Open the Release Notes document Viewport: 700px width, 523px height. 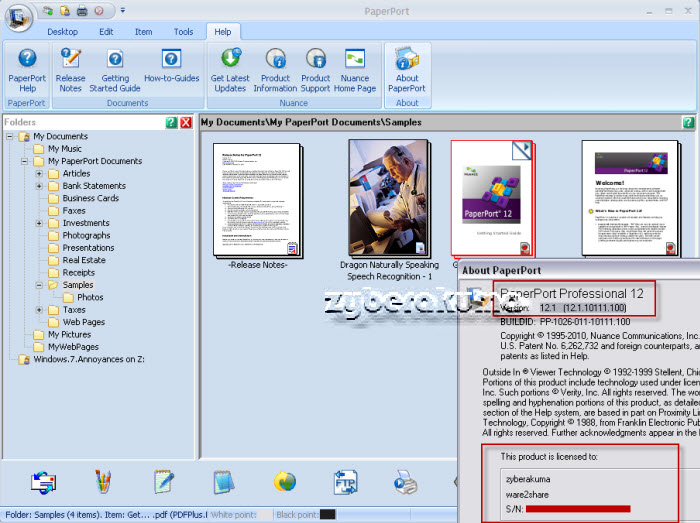click(71, 70)
